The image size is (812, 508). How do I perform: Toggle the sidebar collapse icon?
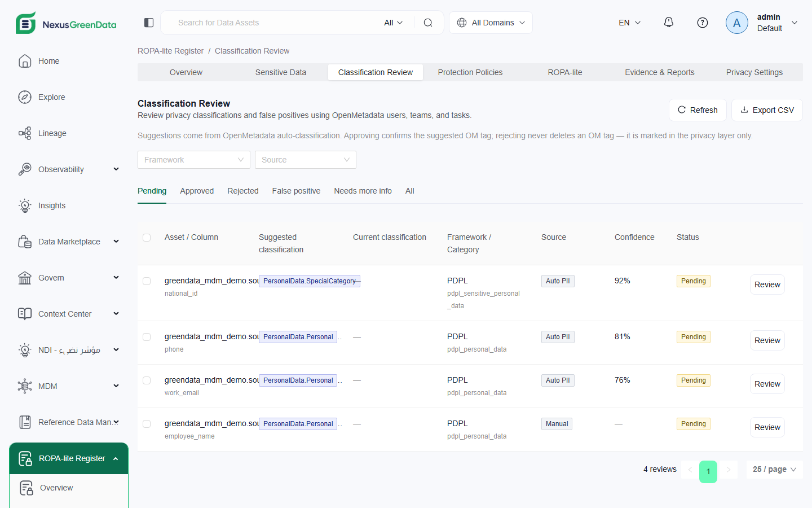pyautogui.click(x=149, y=23)
